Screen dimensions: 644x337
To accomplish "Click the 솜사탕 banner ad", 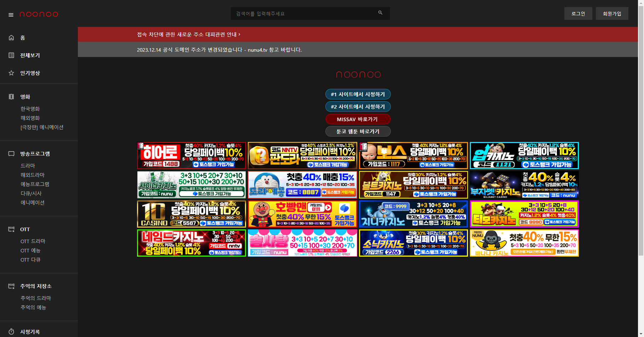I will coord(302,243).
